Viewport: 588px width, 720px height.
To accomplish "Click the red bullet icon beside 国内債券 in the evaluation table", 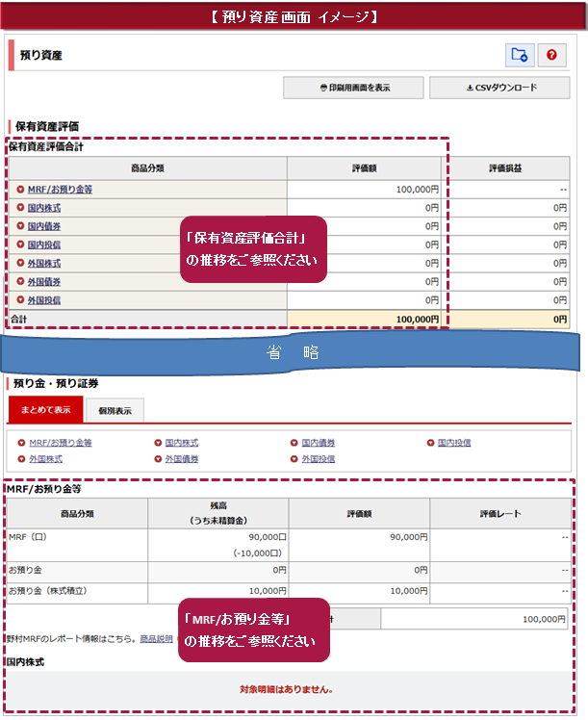I will 20,225.
